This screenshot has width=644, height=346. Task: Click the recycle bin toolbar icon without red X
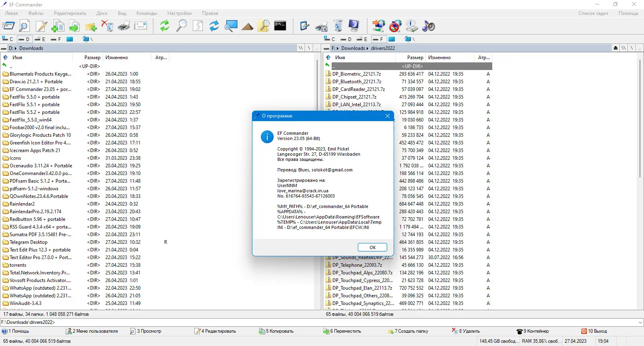tap(339, 26)
